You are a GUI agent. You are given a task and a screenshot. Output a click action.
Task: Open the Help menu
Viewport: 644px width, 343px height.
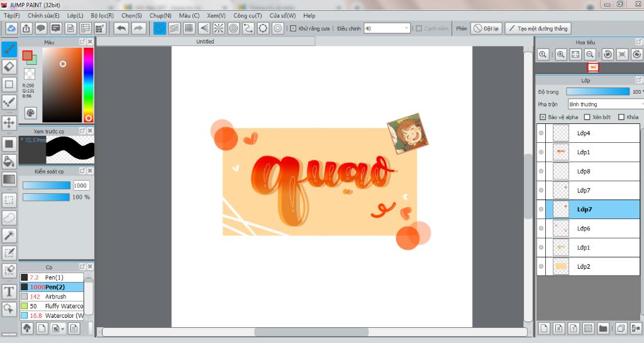[x=309, y=16]
